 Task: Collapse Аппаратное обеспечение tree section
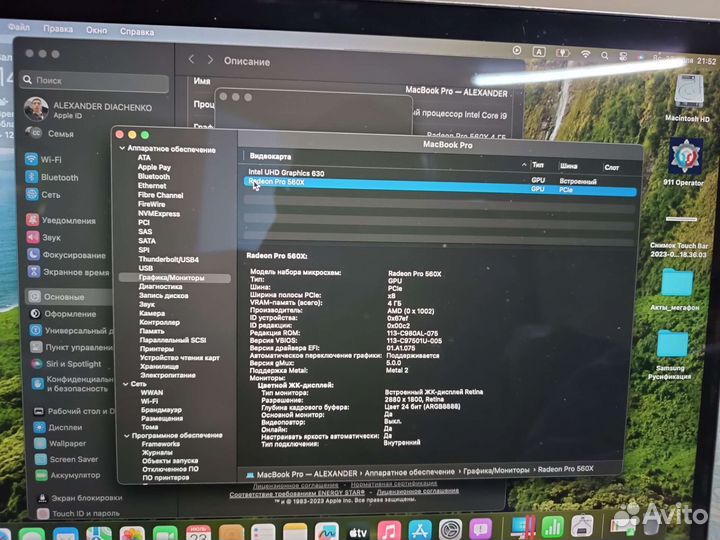coord(122,148)
